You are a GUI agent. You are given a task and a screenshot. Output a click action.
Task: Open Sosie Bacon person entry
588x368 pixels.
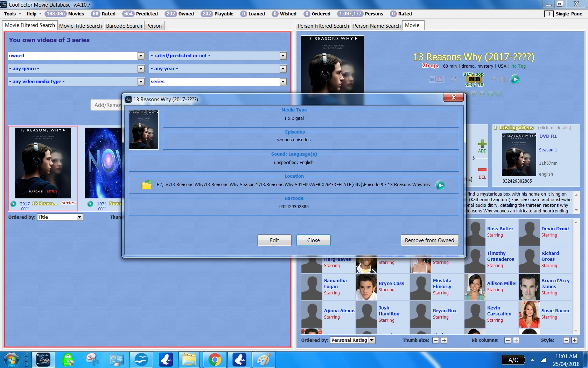[545, 314]
